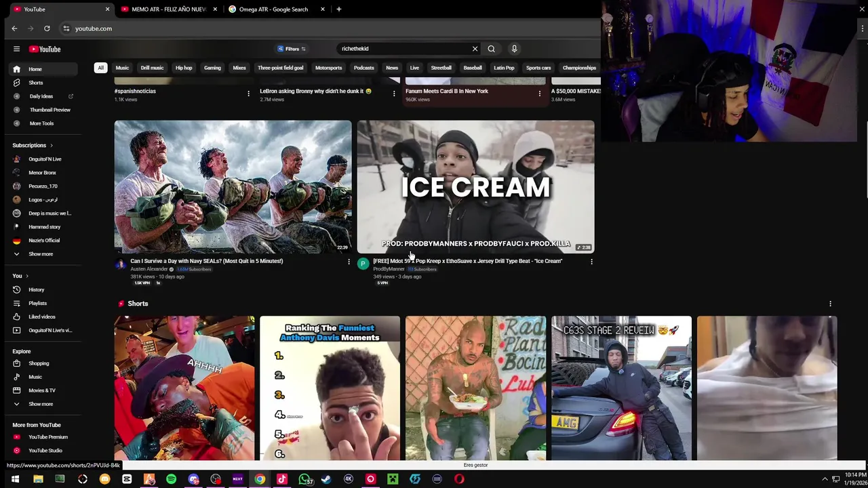
Task: Click the YouTube logo
Action: tap(45, 49)
